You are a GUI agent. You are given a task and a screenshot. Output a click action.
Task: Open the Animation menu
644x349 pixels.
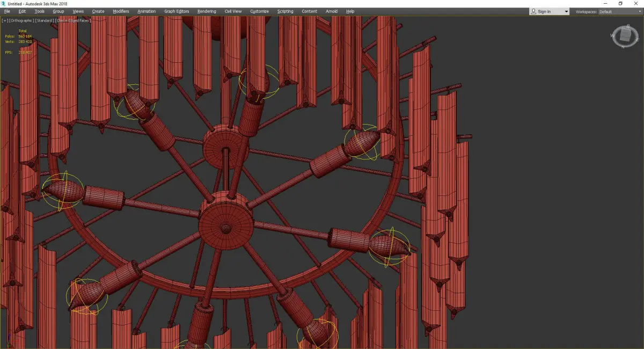[147, 11]
